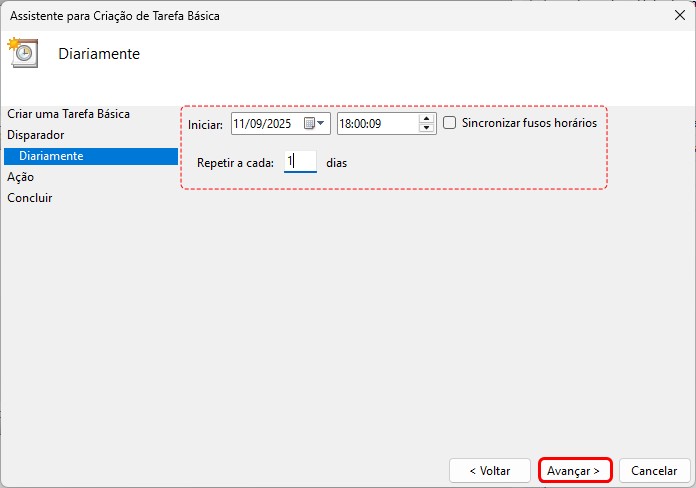Open the calendar picker for the start date
Screen dimensions: 696x488
pyautogui.click(x=315, y=123)
